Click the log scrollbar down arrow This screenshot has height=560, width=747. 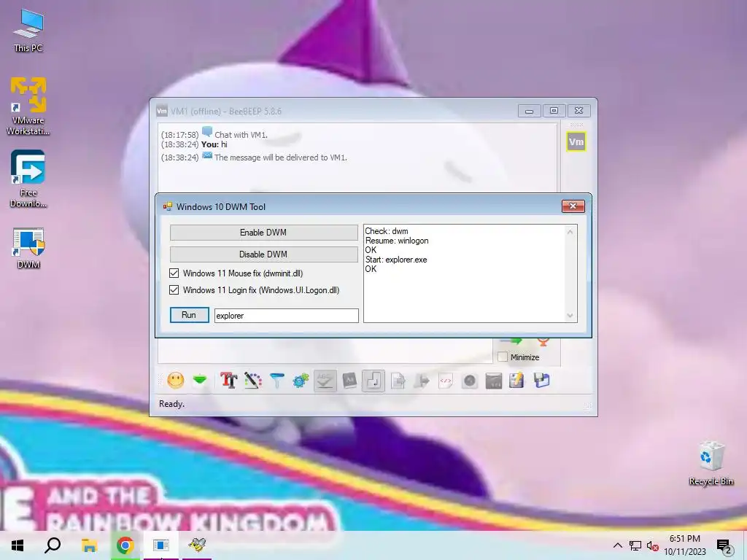570,315
